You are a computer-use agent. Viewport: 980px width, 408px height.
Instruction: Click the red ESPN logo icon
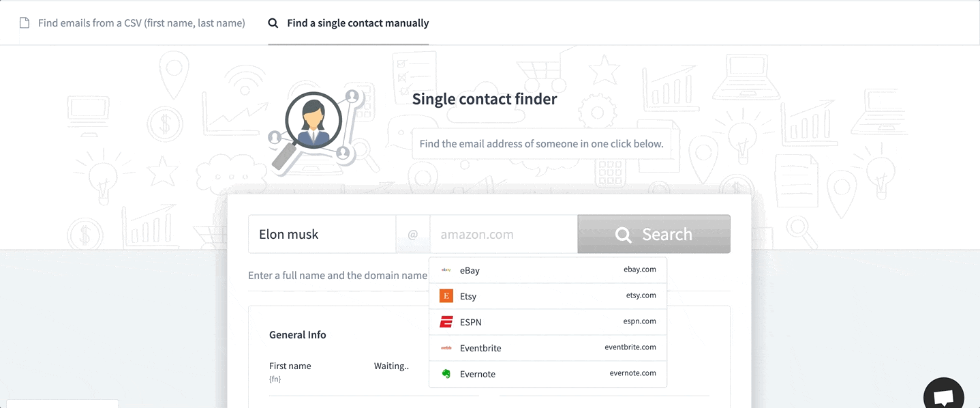(446, 322)
